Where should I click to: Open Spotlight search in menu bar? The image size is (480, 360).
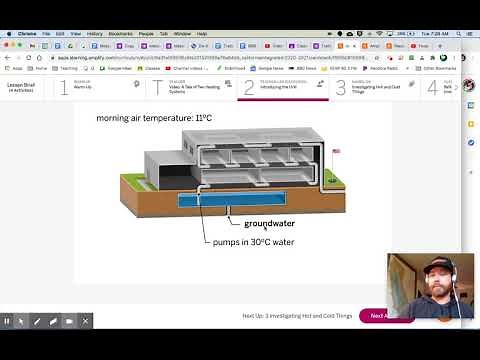[x=459, y=34]
